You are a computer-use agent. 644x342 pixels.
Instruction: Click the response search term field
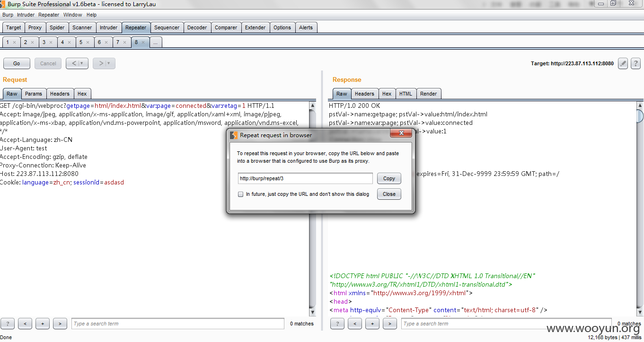[506, 324]
